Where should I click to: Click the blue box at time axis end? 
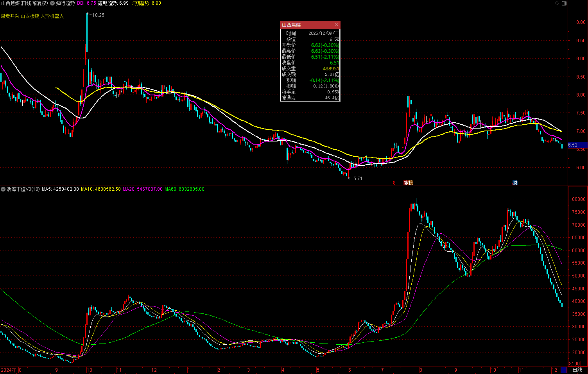point(563,370)
